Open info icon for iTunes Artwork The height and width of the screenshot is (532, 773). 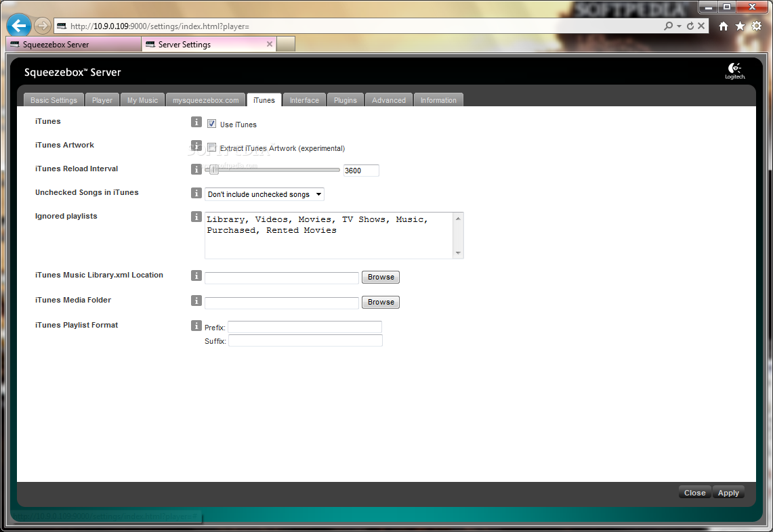(196, 146)
